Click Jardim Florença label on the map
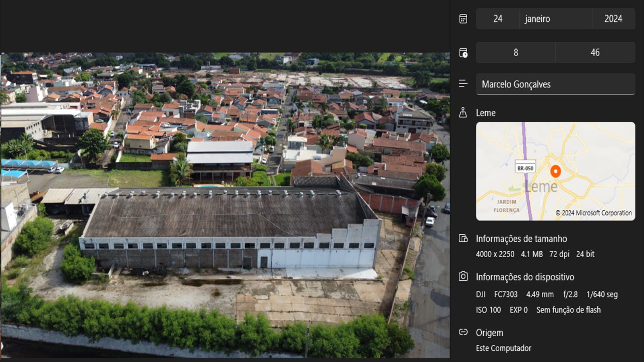644x362 pixels. pos(506,206)
